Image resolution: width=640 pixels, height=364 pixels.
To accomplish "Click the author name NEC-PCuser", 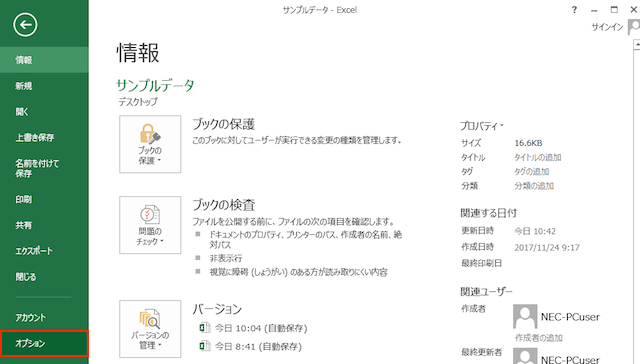I will (x=570, y=317).
